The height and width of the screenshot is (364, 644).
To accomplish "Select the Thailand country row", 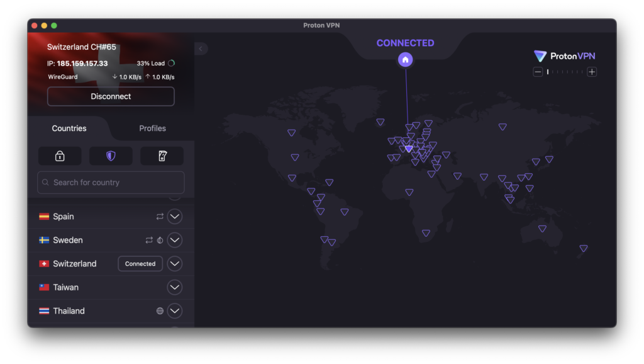I will [x=111, y=311].
